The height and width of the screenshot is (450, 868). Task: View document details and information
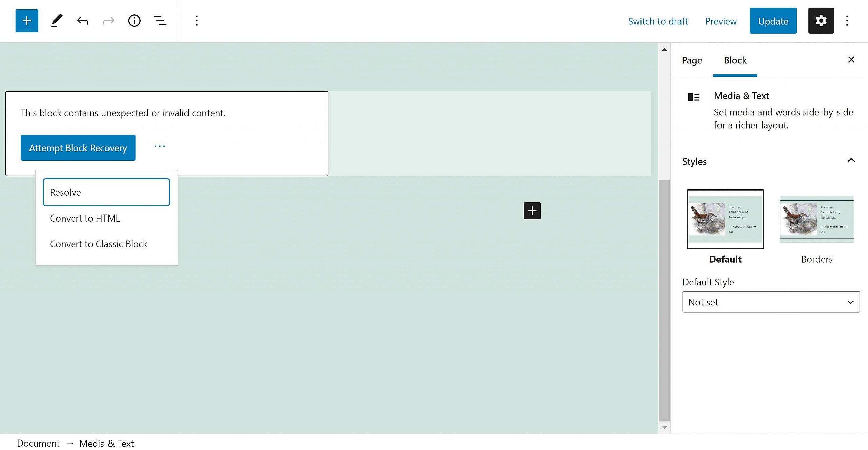[134, 20]
